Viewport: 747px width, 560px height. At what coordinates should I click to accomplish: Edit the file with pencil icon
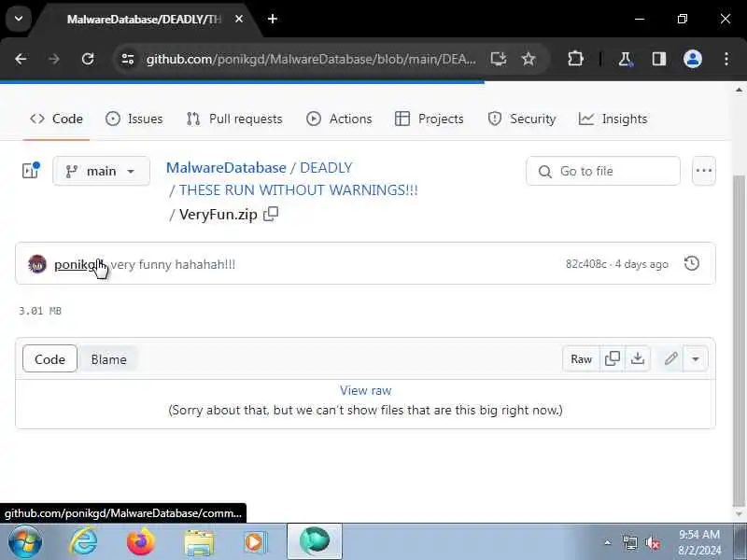click(671, 358)
